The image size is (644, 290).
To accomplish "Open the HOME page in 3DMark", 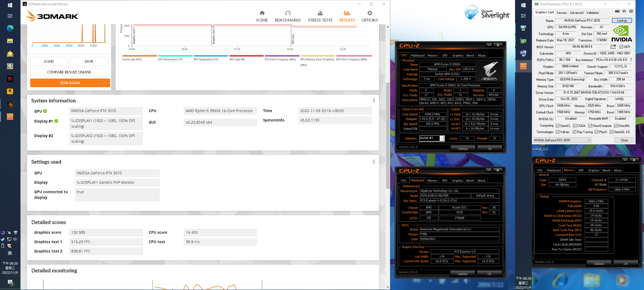I will click(x=262, y=16).
